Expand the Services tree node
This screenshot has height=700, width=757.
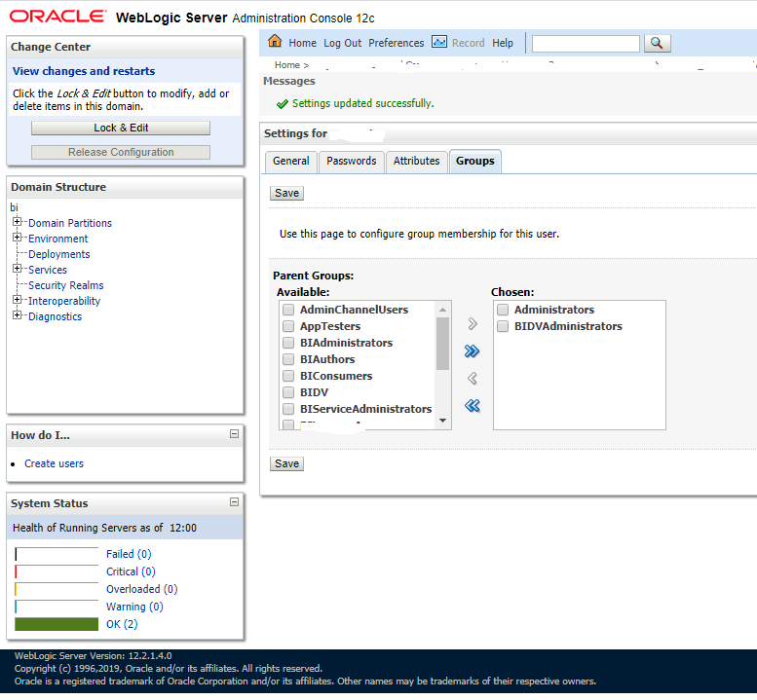(x=18, y=269)
